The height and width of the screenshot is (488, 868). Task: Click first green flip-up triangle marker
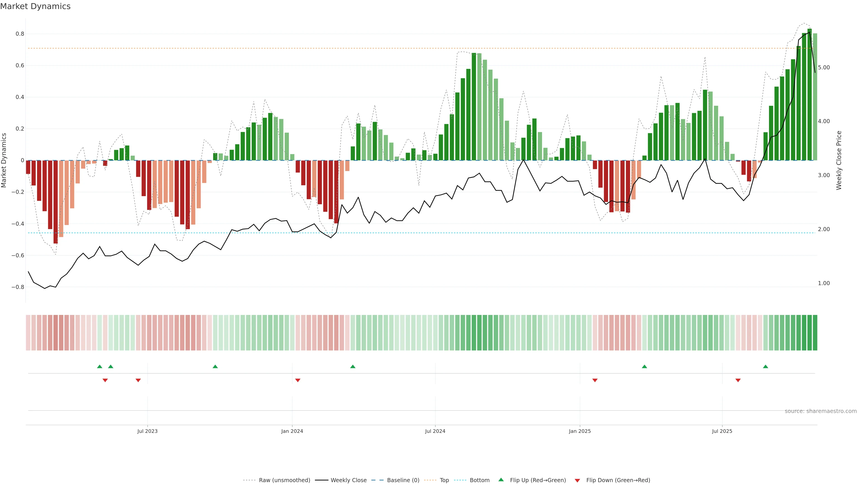point(99,366)
